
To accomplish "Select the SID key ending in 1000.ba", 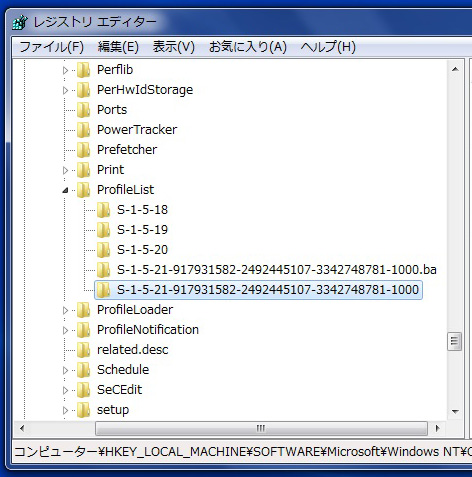I will click(277, 270).
